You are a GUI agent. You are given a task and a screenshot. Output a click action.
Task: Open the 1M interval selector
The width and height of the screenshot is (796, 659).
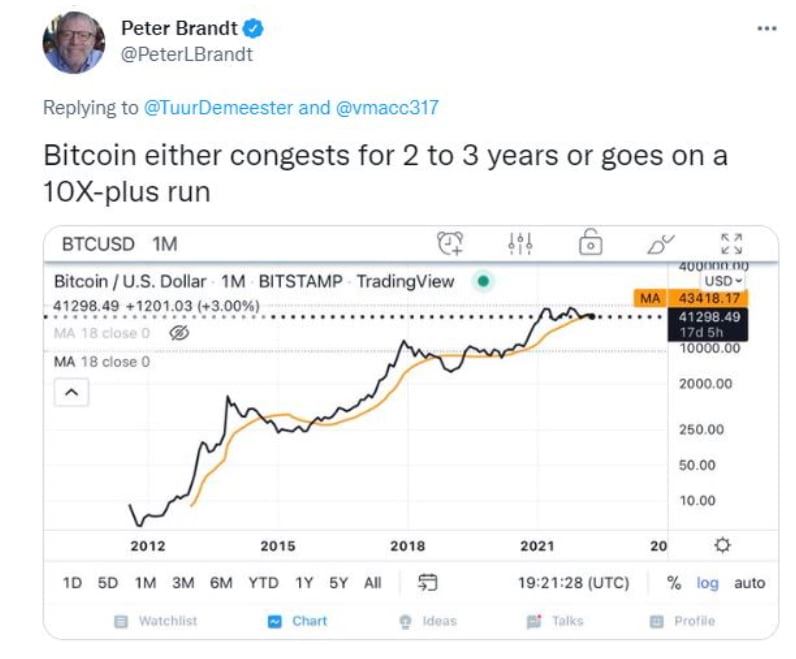[x=164, y=244]
